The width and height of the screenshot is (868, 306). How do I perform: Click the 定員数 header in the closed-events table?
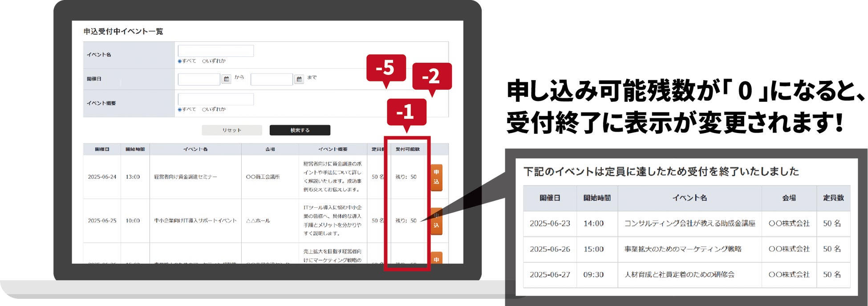(833, 198)
